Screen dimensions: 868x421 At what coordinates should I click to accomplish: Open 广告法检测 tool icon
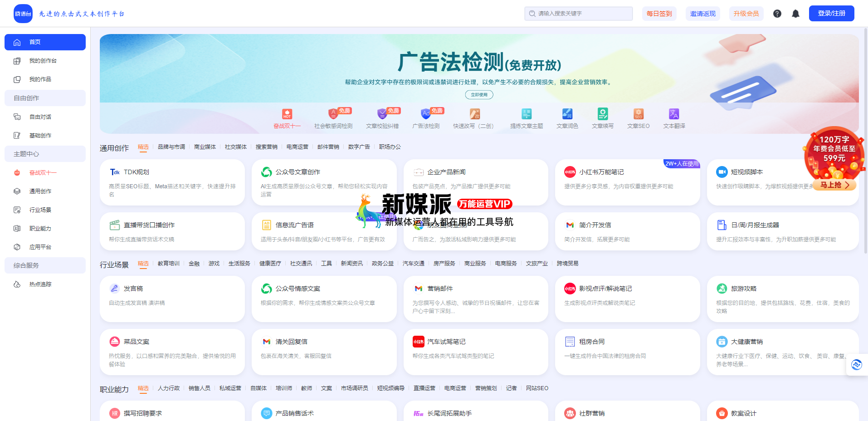(x=426, y=114)
